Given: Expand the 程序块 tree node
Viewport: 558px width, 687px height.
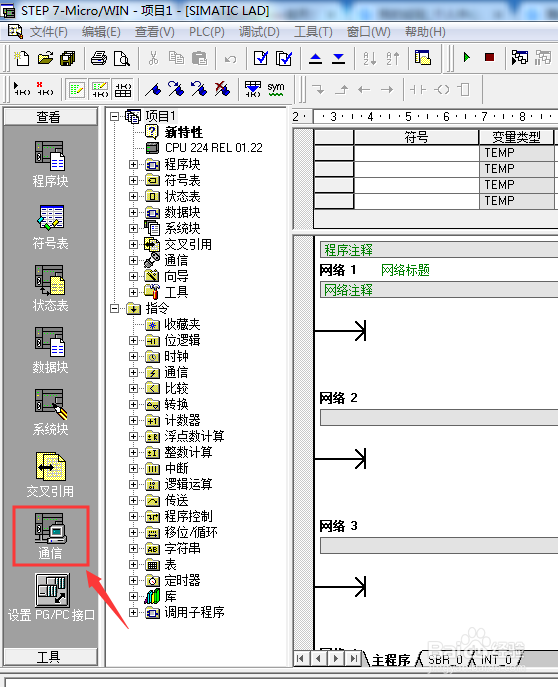Looking at the screenshot, I should tap(134, 164).
